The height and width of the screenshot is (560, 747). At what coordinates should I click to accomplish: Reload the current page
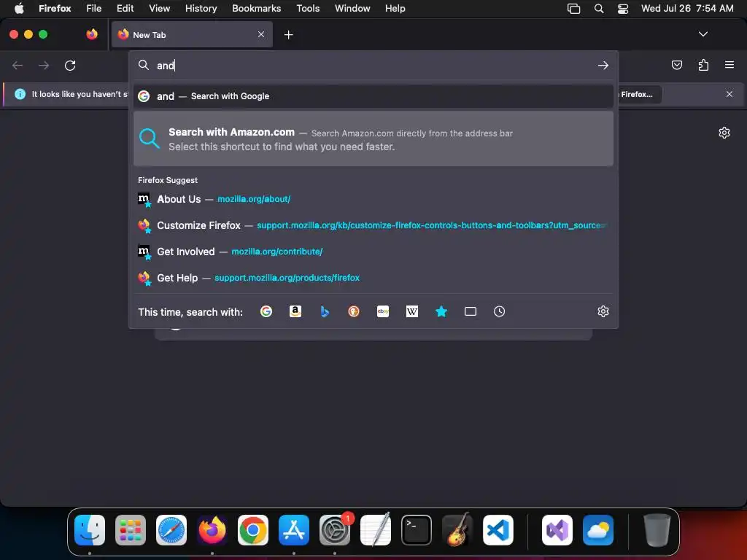70,65
